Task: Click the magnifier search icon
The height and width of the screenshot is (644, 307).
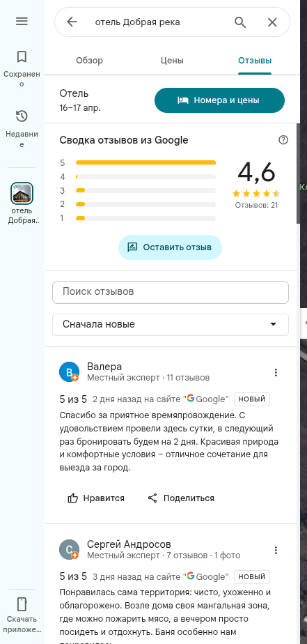Action: click(x=240, y=22)
